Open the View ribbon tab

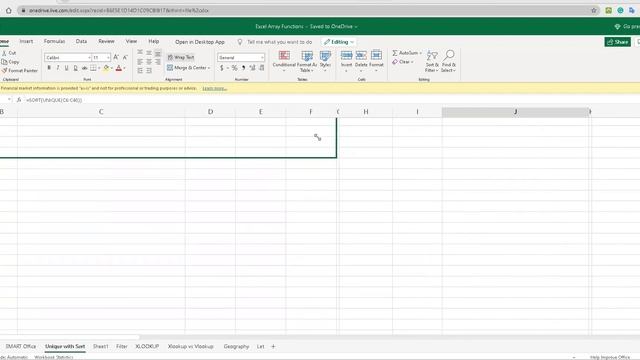tap(131, 42)
